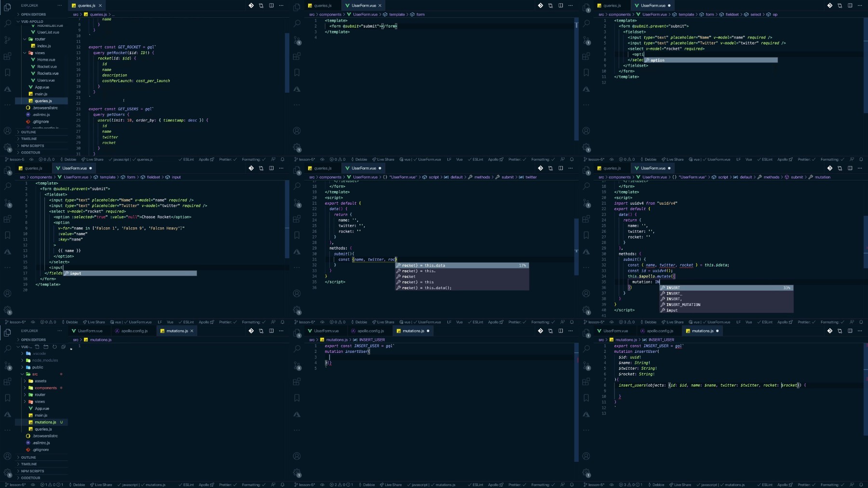Accept the 'input' autocomplete suggestion
868x488 pixels.
pos(130,273)
